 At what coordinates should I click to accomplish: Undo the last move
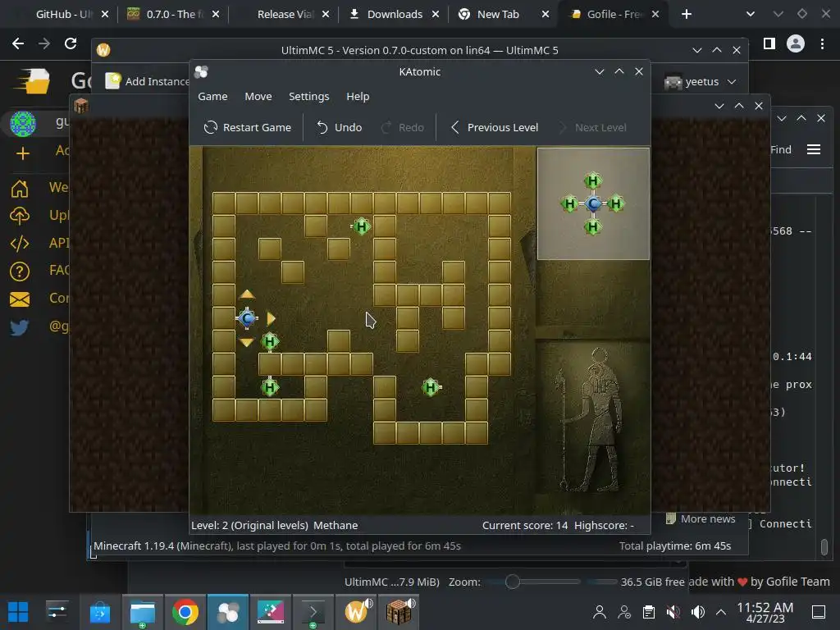[339, 127]
